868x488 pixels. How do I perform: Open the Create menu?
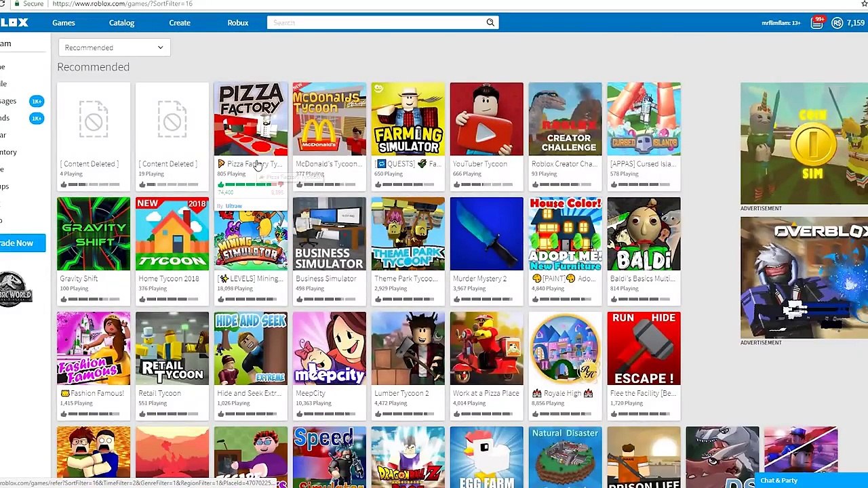point(180,22)
